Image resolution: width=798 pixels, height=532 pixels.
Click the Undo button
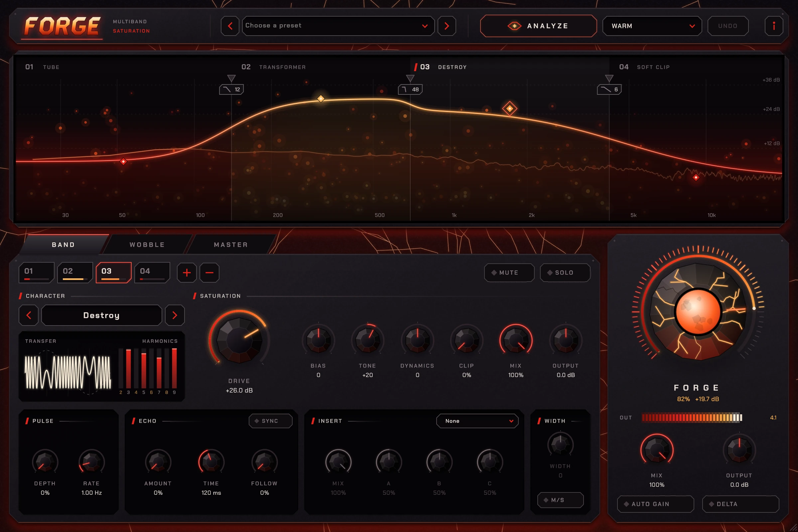coord(728,26)
